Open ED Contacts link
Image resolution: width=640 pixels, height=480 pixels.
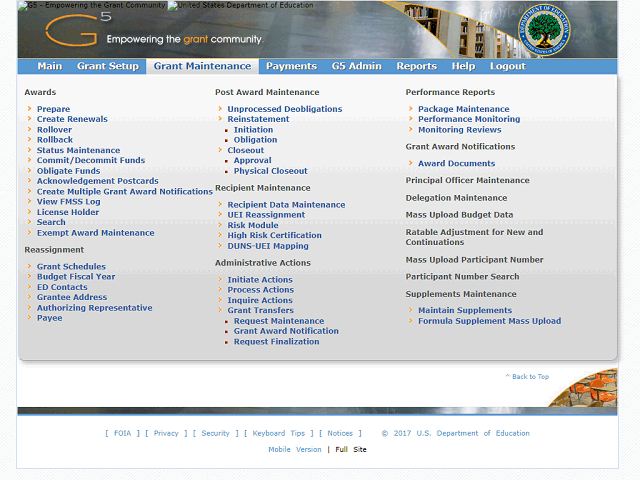coord(62,287)
